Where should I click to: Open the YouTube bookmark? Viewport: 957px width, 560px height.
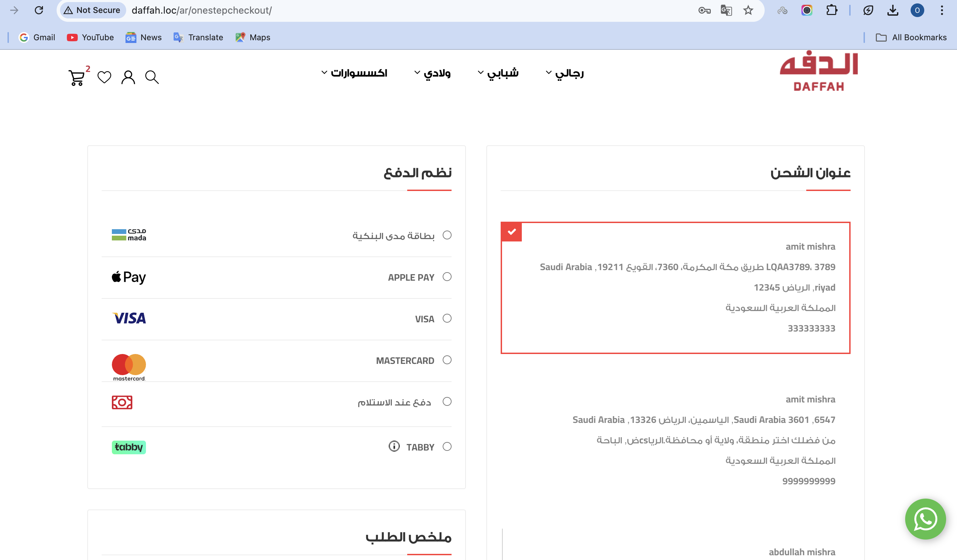pos(90,37)
